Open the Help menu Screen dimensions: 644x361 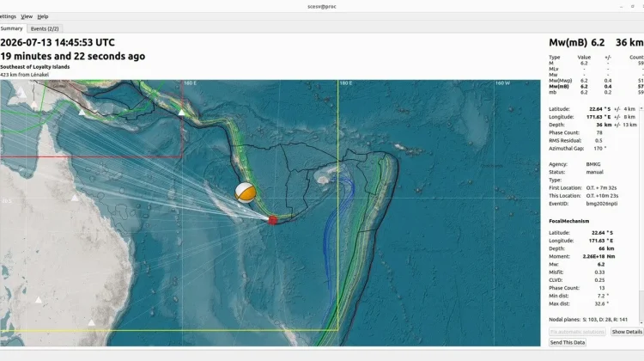click(43, 16)
